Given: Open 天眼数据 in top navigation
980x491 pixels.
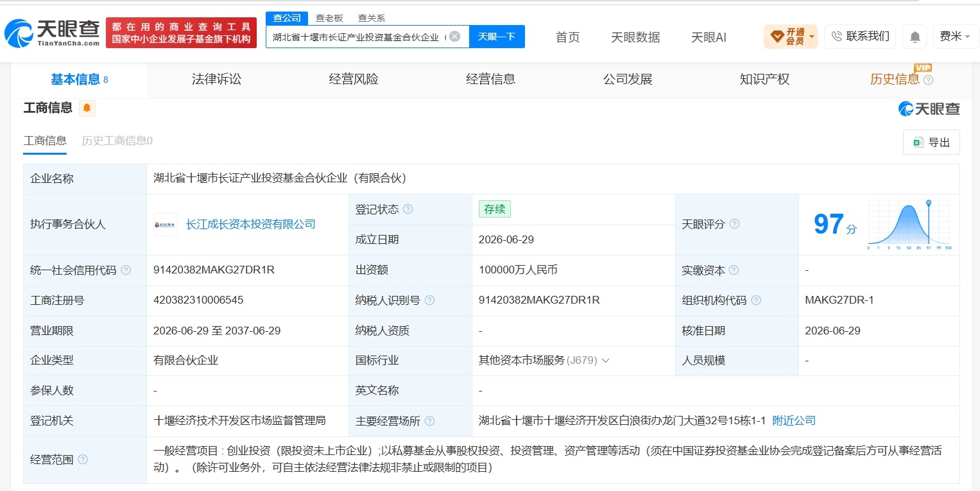Looking at the screenshot, I should (635, 37).
